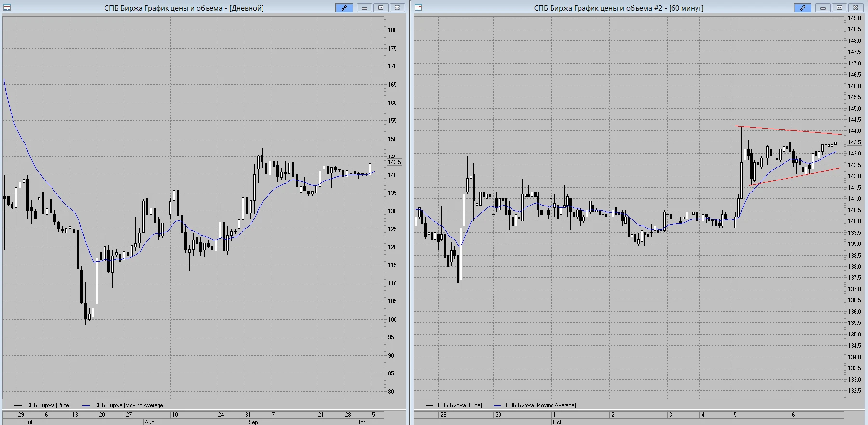
Task: Restore down the 60 минут chart window
Action: tap(839, 8)
